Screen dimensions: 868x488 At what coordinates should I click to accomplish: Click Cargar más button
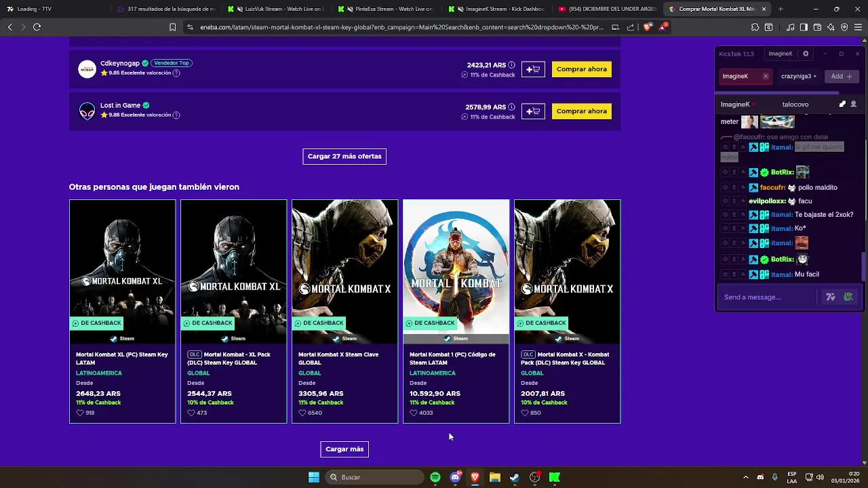344,449
